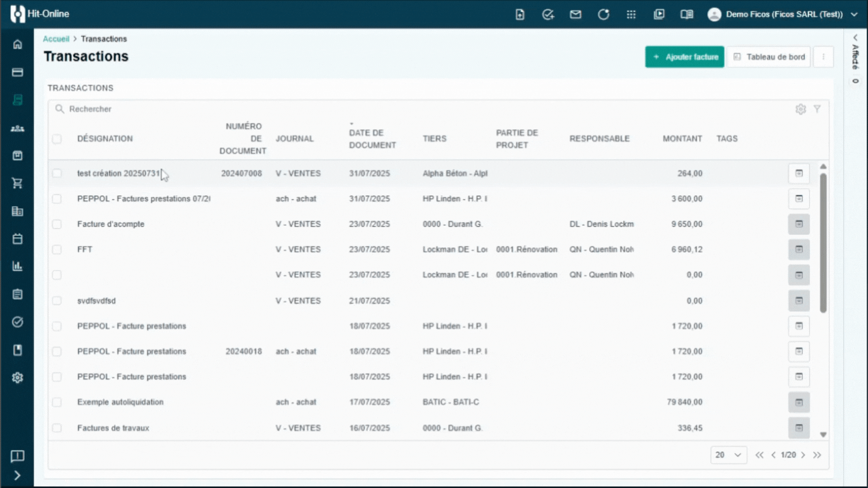Toggle the select-all checkbox in header
Screen dimensions: 868x488
[x=57, y=139]
